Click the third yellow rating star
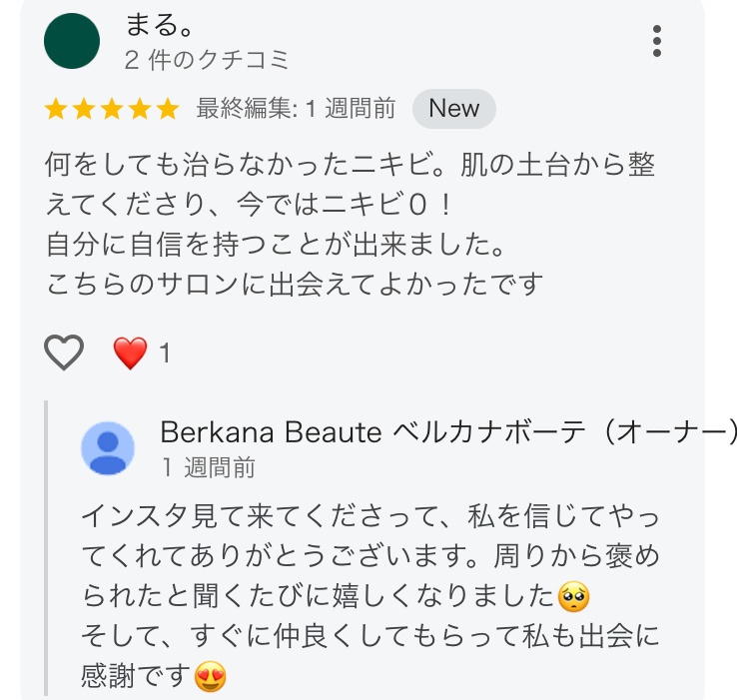This screenshot has width=737, height=700. [112, 109]
